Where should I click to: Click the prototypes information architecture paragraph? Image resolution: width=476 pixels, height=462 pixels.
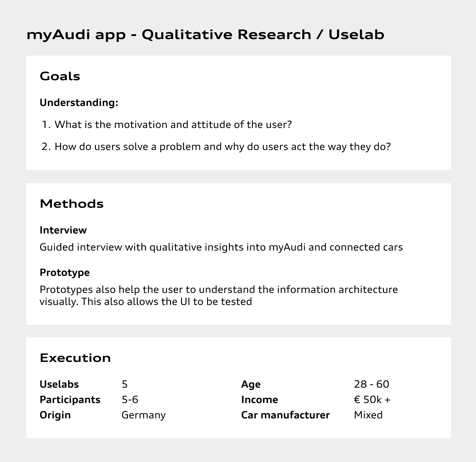[219, 296]
